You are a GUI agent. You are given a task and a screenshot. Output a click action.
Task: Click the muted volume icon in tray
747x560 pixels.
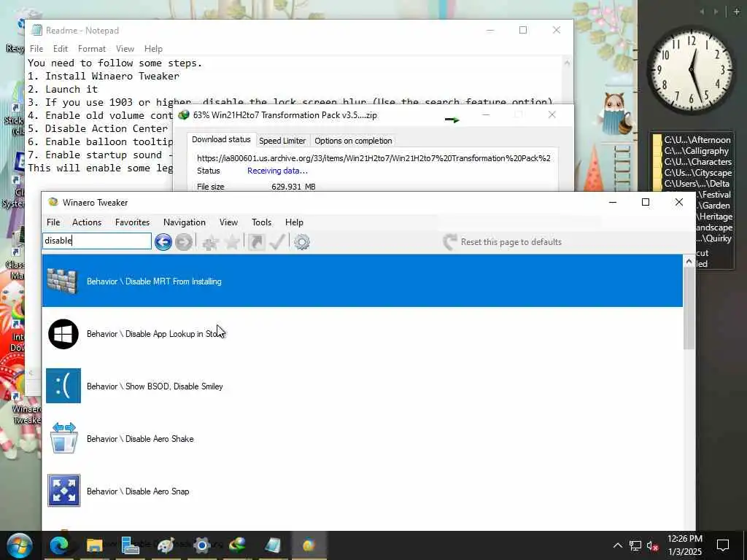tap(653, 545)
